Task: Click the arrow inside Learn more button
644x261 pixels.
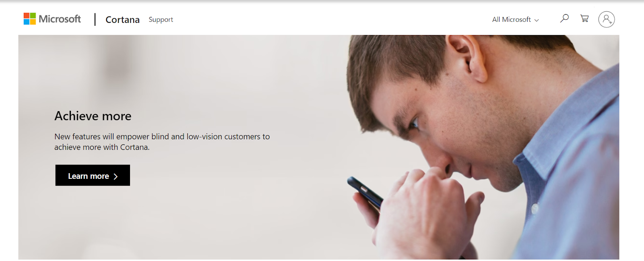Action: [116, 176]
